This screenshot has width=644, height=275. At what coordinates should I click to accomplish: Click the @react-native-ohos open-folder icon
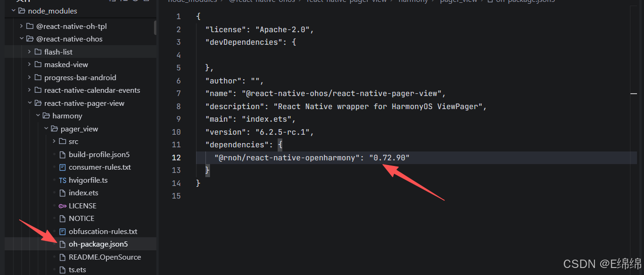click(30, 39)
